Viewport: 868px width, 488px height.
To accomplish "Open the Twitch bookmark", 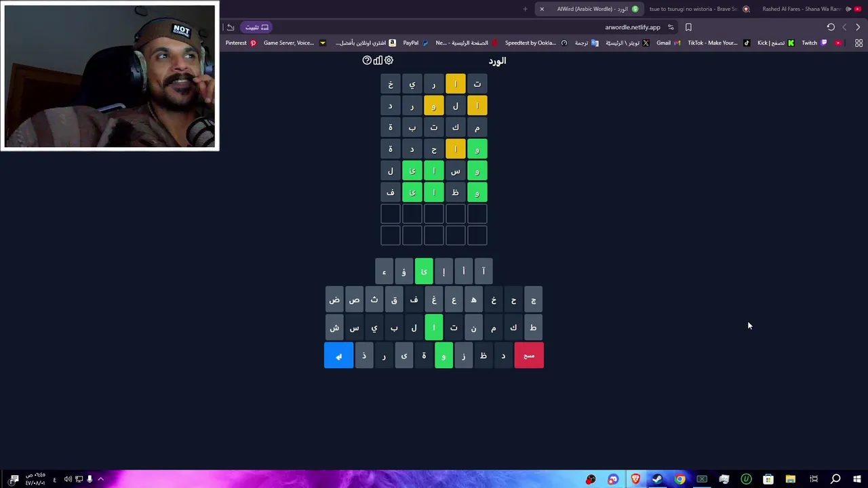I will click(x=814, y=43).
